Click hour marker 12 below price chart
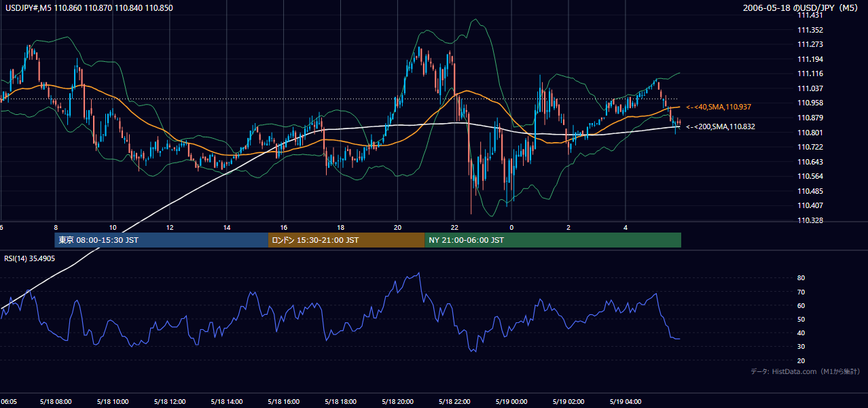 [170, 228]
